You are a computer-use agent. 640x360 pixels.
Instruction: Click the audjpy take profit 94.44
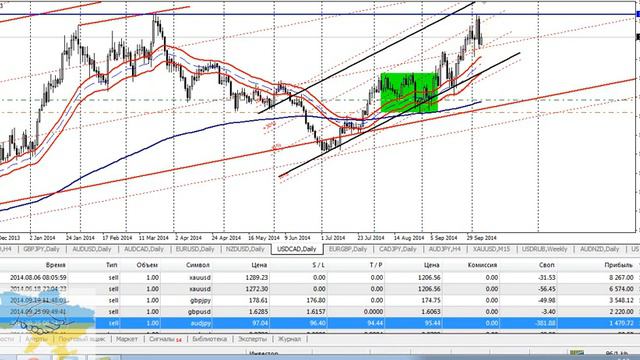point(376,323)
